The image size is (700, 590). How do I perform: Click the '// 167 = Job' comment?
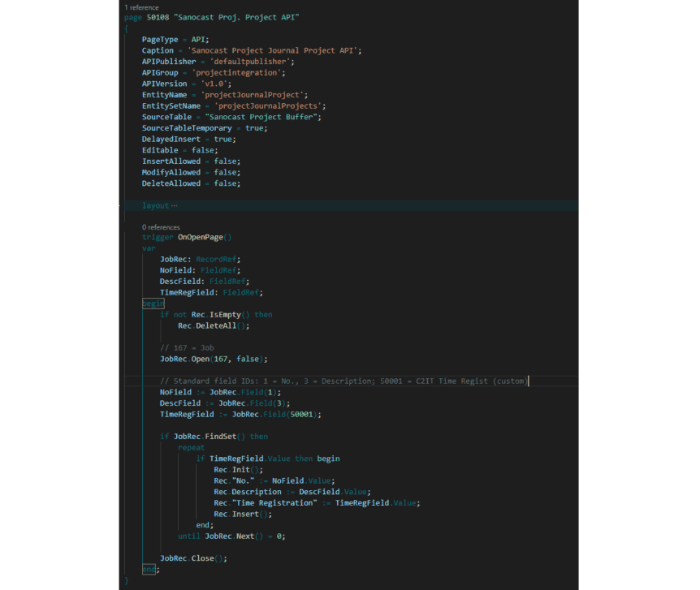tap(187, 347)
